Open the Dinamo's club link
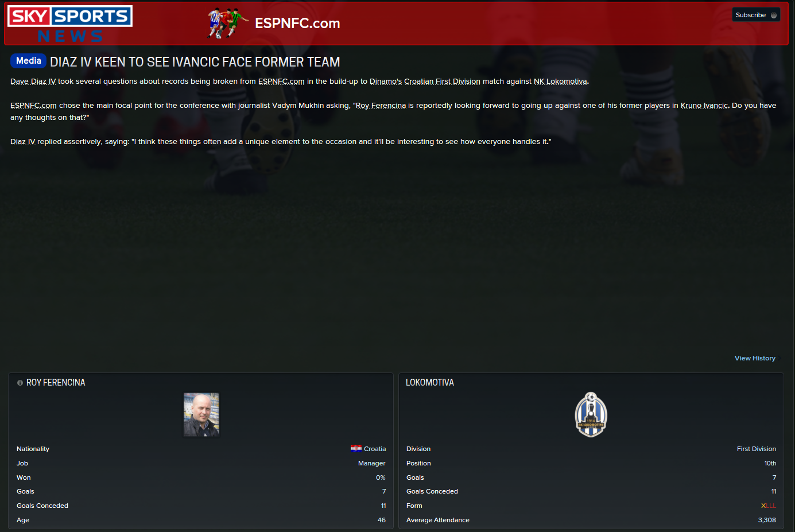This screenshot has height=532, width=795. (x=386, y=81)
